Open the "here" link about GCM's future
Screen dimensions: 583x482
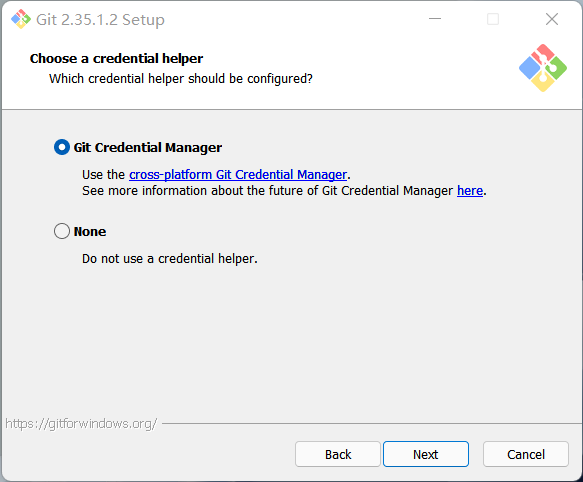coord(470,190)
